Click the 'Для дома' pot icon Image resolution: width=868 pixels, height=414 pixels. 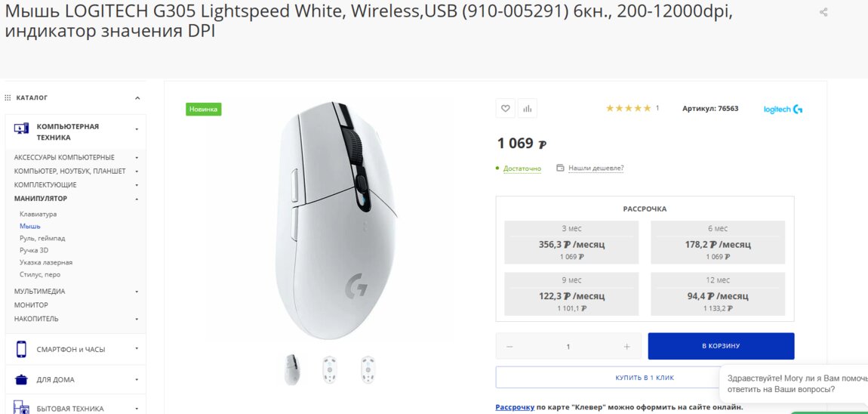point(21,379)
